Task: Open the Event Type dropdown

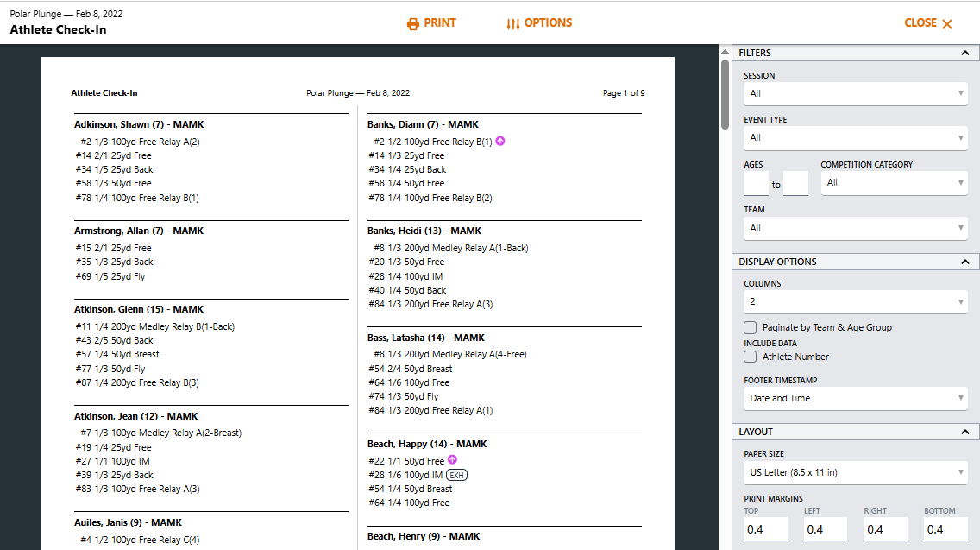Action: pyautogui.click(x=855, y=137)
